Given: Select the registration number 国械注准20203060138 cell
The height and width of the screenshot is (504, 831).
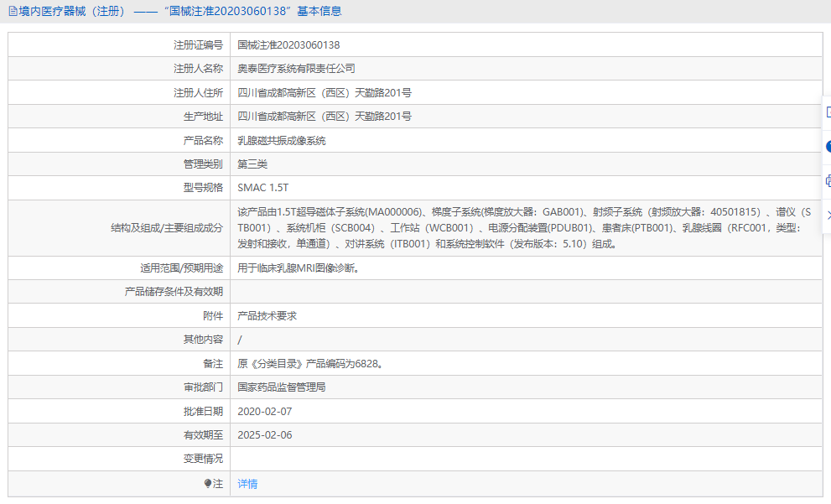Looking at the screenshot, I should point(289,44).
